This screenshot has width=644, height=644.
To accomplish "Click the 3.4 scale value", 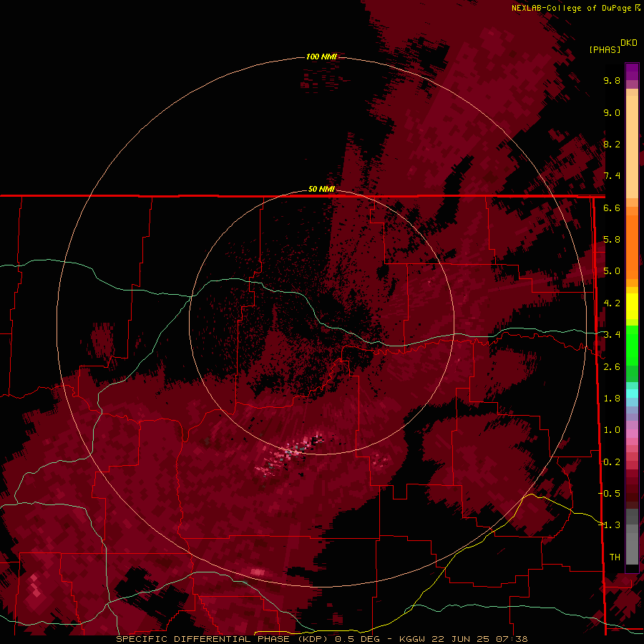I will pos(612,335).
